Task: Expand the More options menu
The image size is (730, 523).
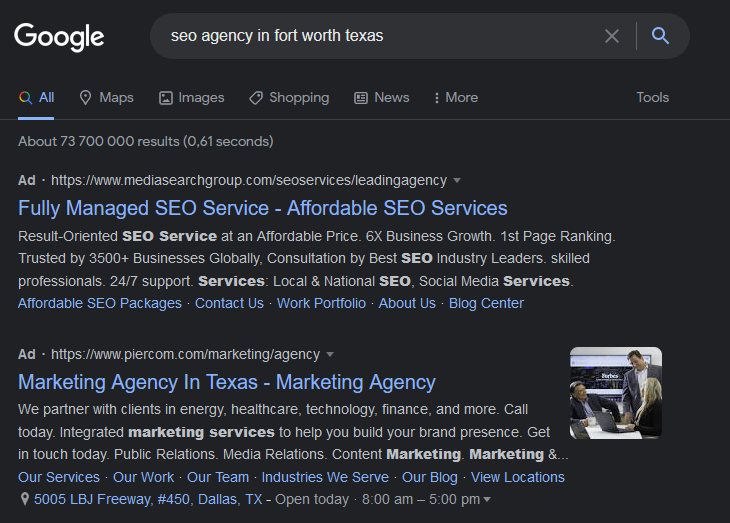Action: (456, 97)
